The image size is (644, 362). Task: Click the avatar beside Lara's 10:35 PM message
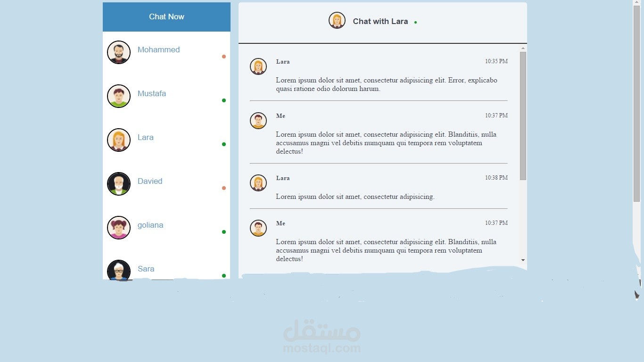258,66
